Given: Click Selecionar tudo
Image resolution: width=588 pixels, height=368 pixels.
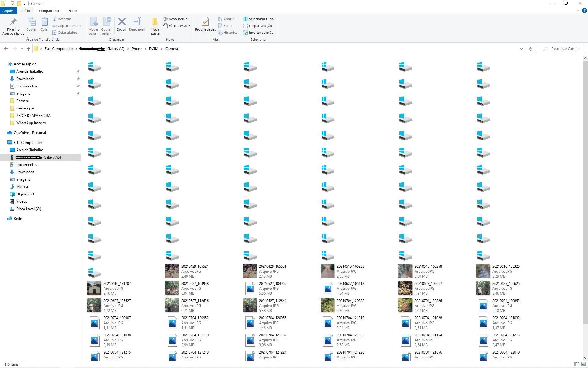Looking at the screenshot, I should point(258,19).
